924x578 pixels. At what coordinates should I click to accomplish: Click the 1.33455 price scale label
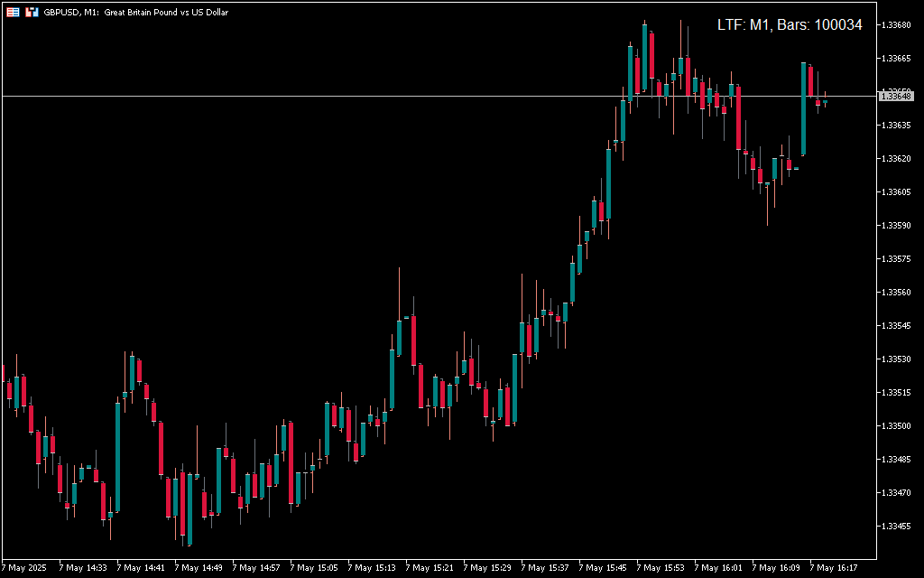click(x=896, y=526)
